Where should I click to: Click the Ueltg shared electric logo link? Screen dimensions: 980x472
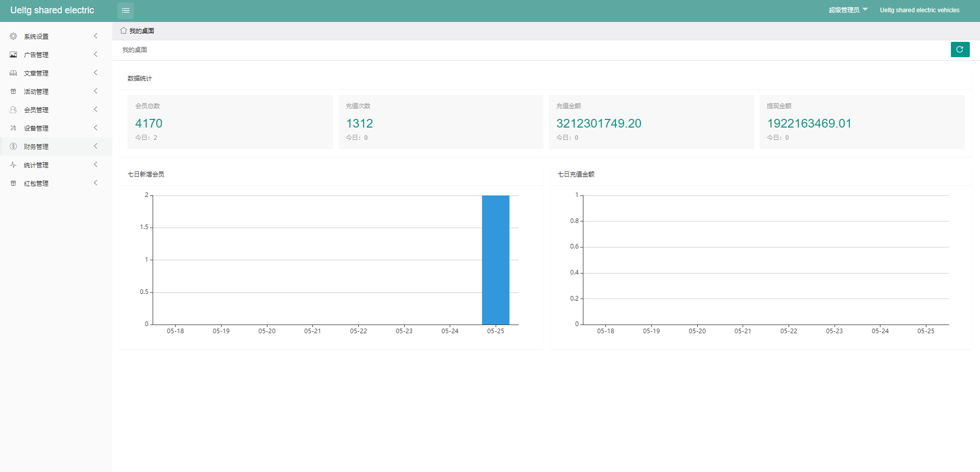[52, 10]
